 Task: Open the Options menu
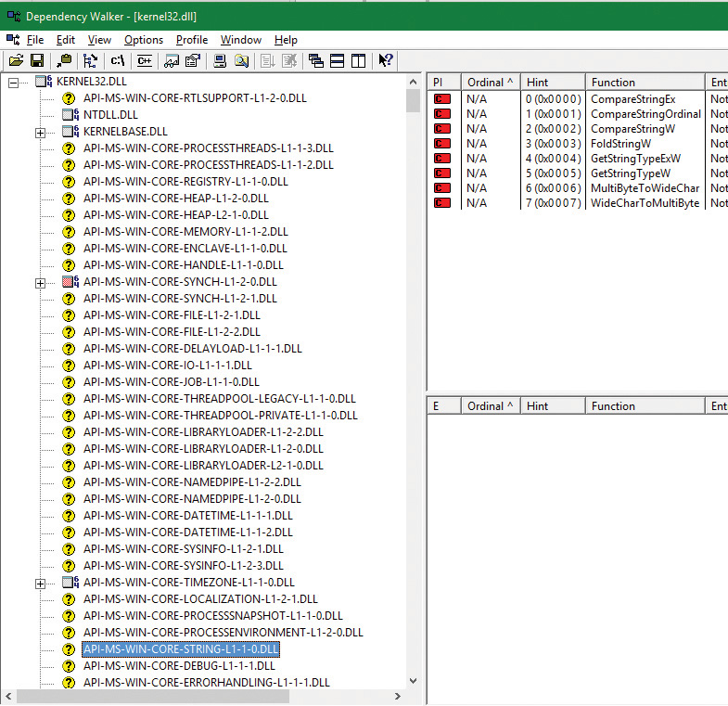[x=144, y=40]
